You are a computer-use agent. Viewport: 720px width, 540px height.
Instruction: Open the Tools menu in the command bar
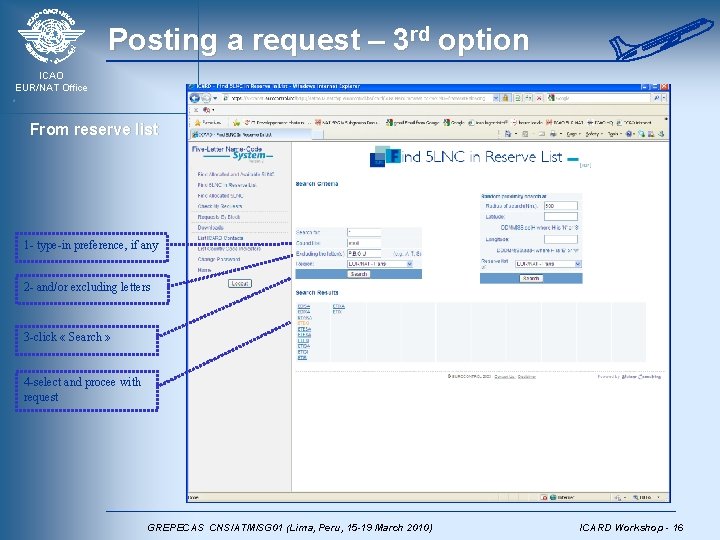613,134
